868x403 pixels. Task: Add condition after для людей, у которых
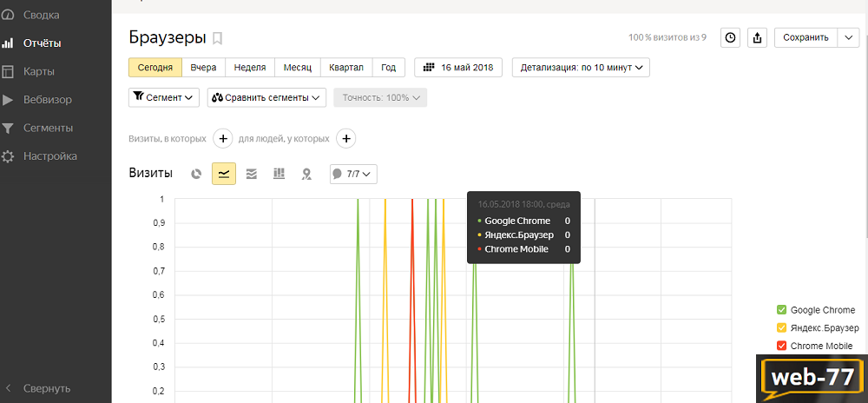click(346, 138)
